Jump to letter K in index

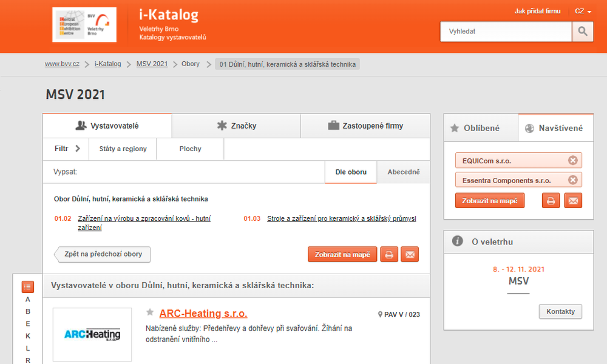(28, 336)
